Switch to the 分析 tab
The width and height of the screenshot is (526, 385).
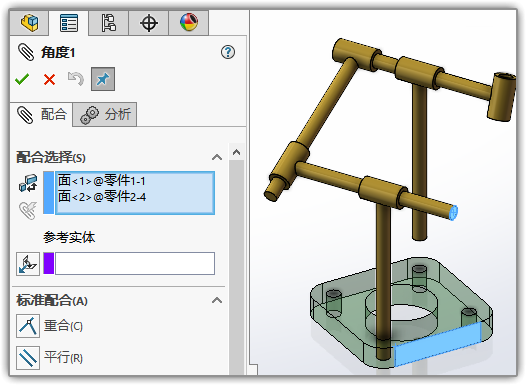[105, 115]
